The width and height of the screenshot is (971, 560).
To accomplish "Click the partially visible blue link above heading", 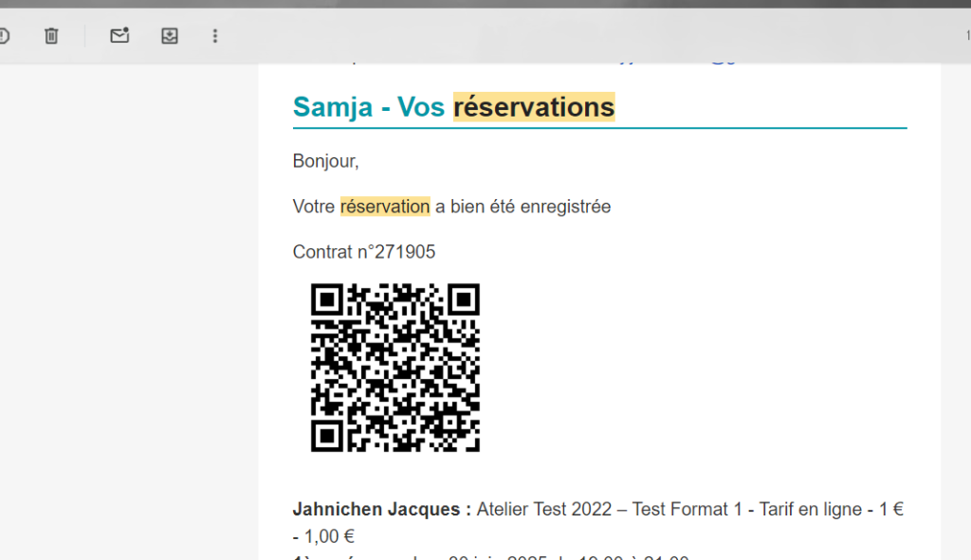I will (x=664, y=61).
